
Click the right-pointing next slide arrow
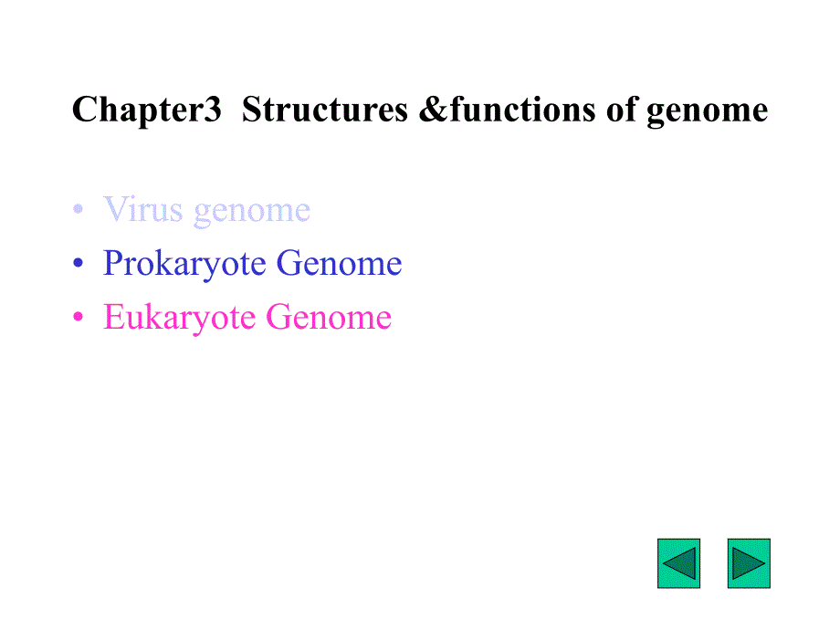coord(749,563)
